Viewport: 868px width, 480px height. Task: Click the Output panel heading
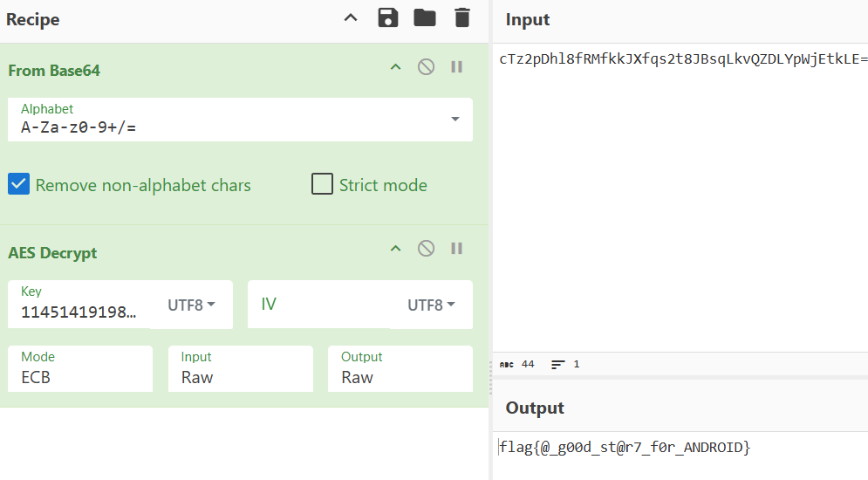point(535,408)
